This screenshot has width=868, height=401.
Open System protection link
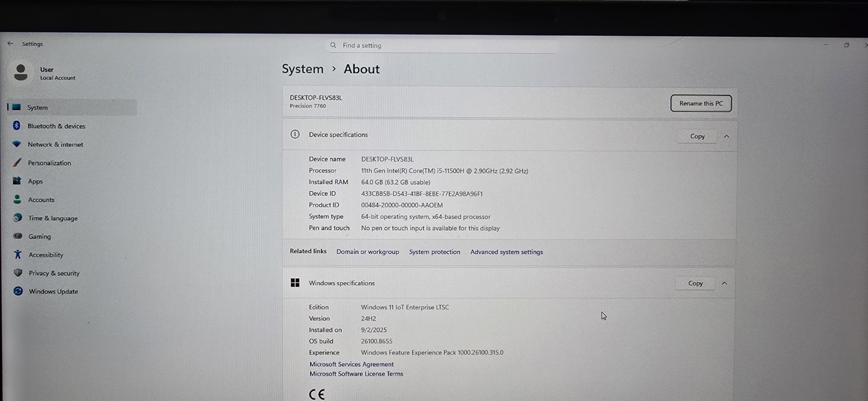pos(435,252)
